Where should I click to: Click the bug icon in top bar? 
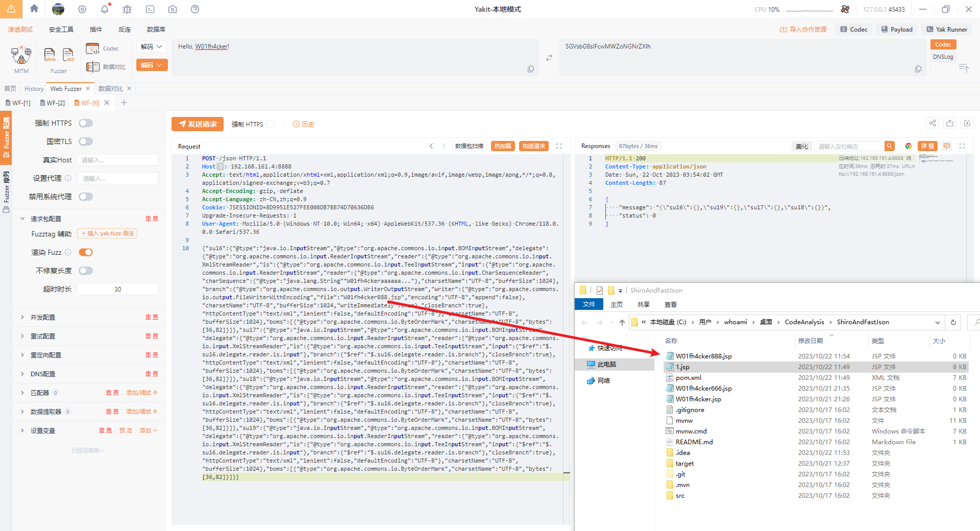[x=127, y=9]
